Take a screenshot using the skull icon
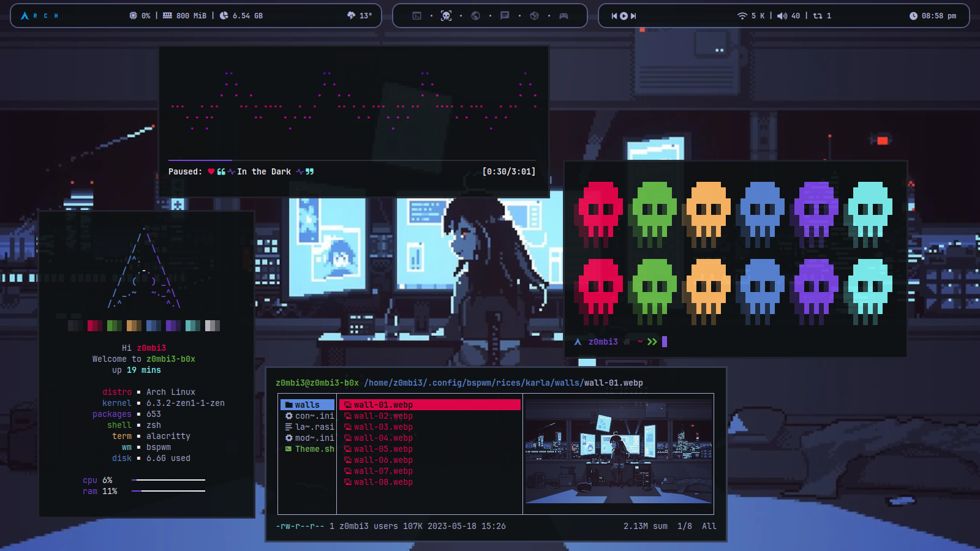Viewport: 980px width, 551px height. tap(446, 15)
